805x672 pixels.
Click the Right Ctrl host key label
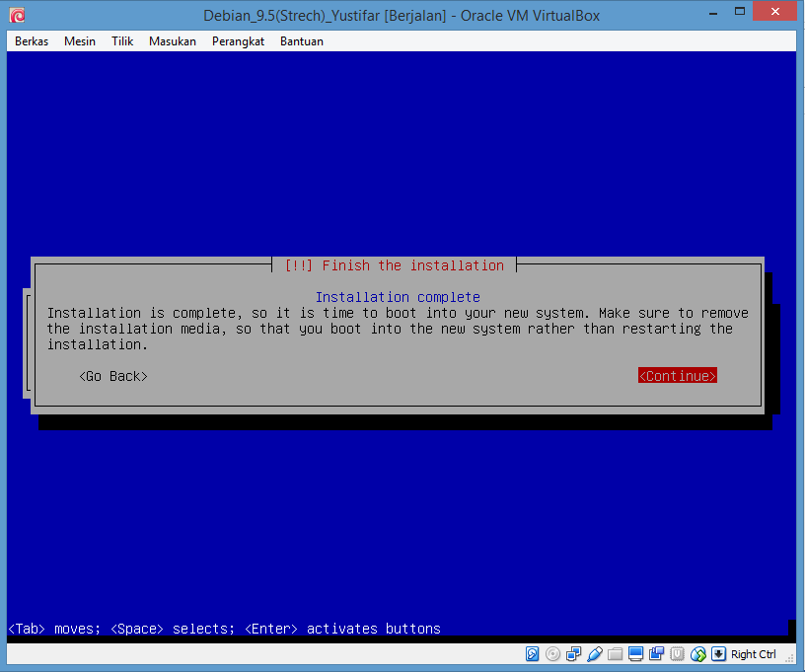coord(753,654)
